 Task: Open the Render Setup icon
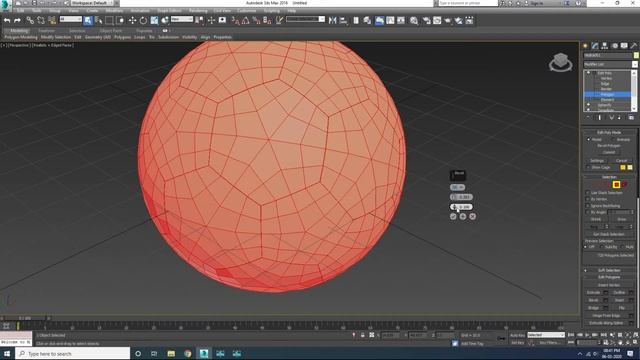(x=426, y=20)
